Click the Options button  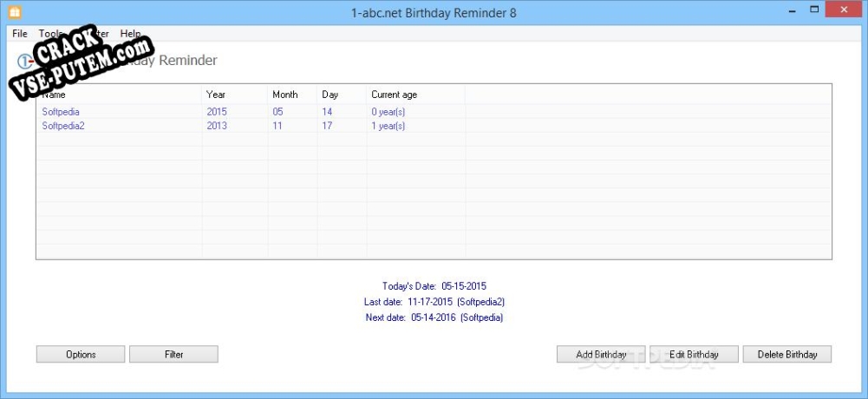pos(81,354)
